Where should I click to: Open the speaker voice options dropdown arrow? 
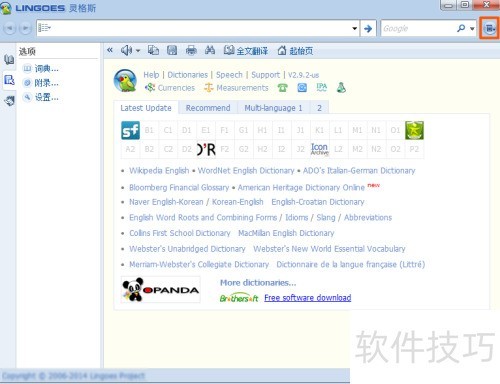pos(138,51)
